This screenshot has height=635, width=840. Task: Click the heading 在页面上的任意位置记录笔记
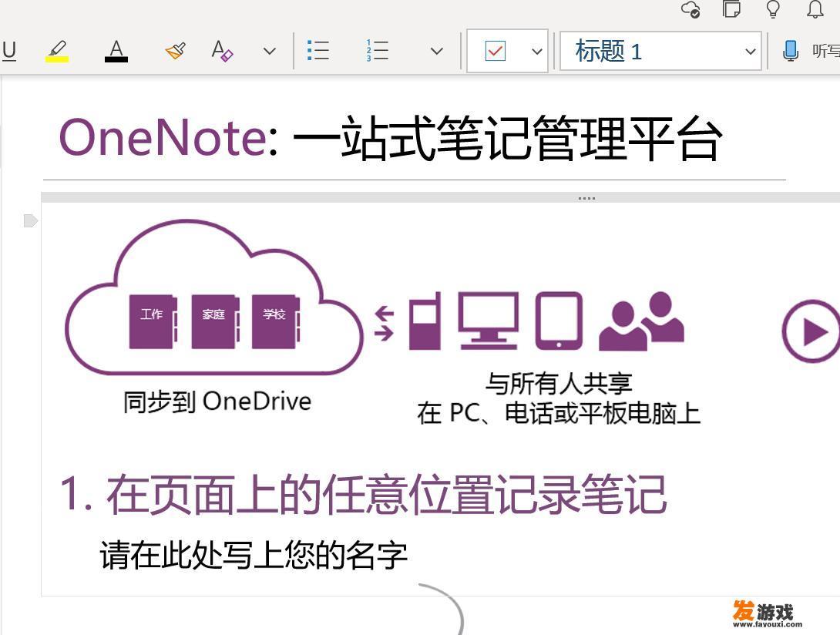(x=387, y=494)
